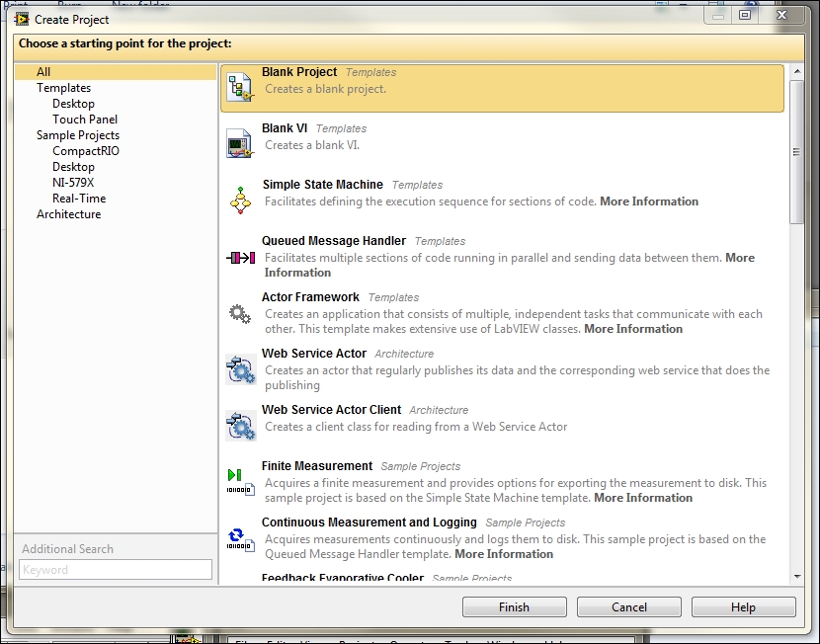Select the Templates category
The width and height of the screenshot is (820, 644).
tap(64, 88)
